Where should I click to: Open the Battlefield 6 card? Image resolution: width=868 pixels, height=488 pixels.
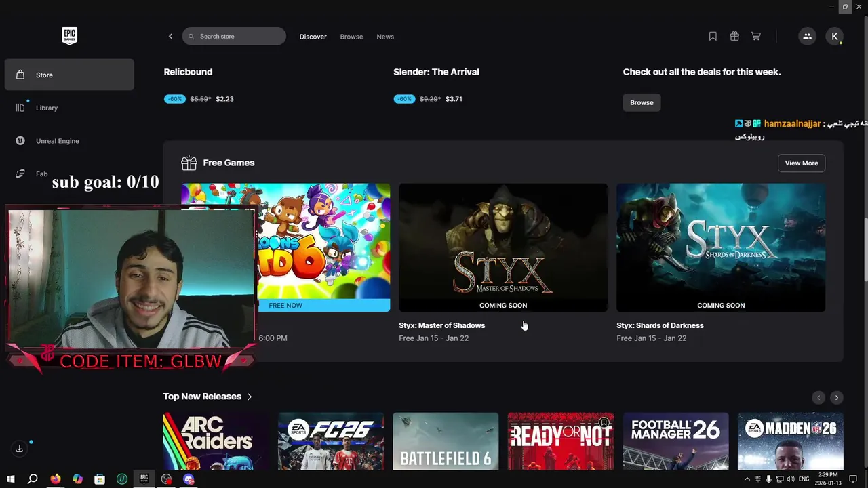click(x=446, y=441)
